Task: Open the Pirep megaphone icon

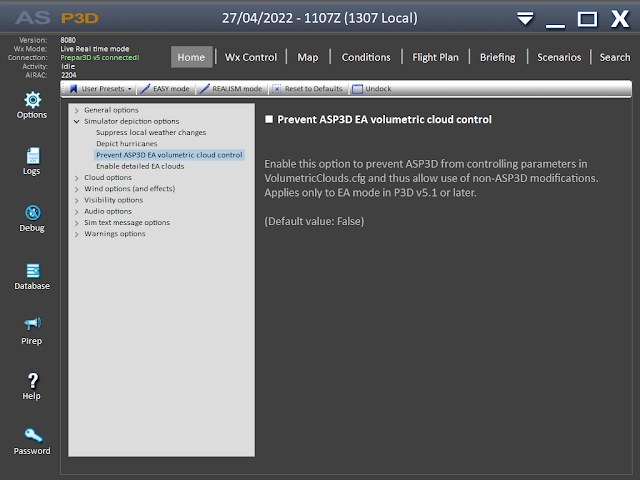Action: point(32,324)
